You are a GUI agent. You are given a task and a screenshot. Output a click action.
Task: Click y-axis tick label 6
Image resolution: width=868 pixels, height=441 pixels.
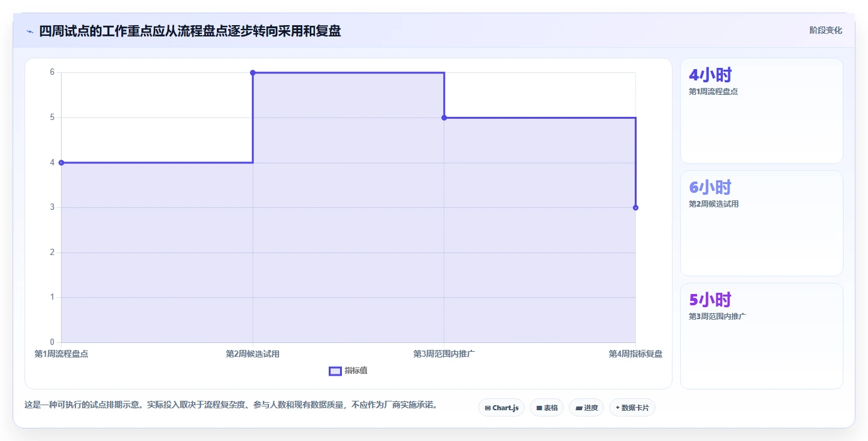(52, 72)
